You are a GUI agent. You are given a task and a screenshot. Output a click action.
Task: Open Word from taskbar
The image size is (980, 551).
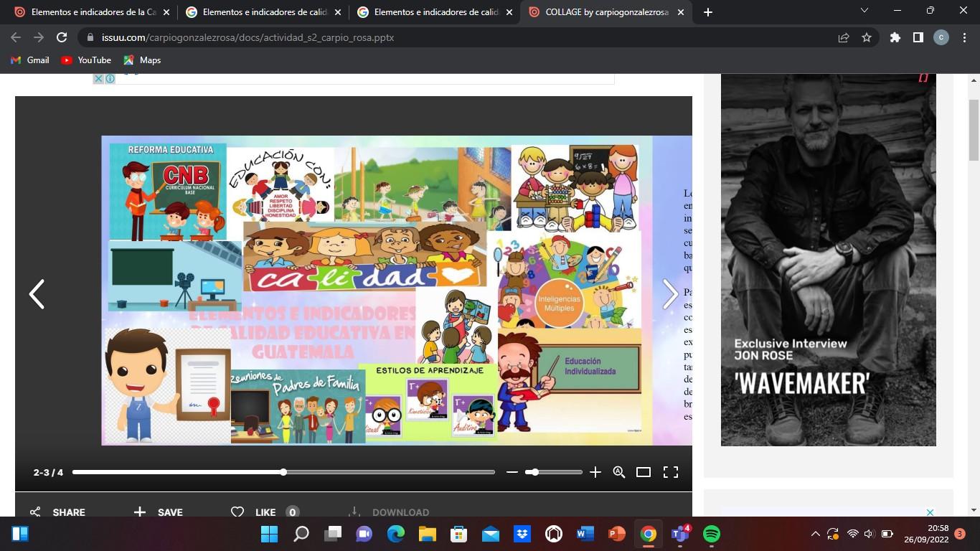(585, 534)
